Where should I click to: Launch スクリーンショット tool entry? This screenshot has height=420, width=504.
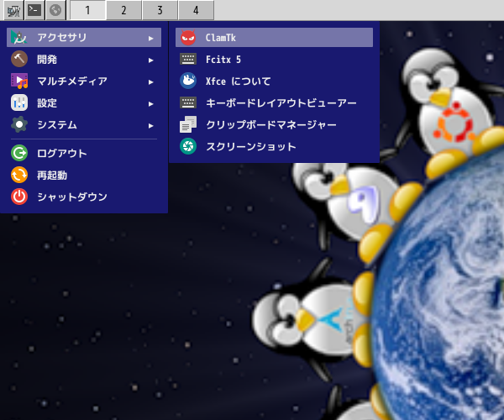(274, 146)
